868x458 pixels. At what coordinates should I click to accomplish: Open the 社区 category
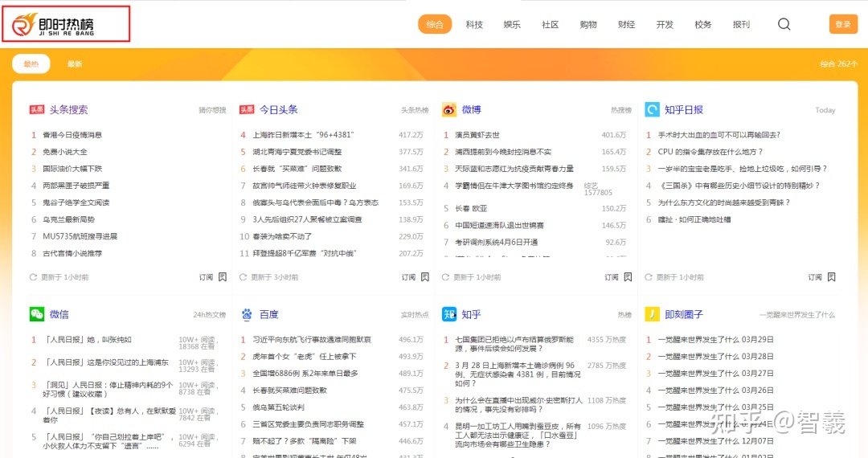(551, 24)
